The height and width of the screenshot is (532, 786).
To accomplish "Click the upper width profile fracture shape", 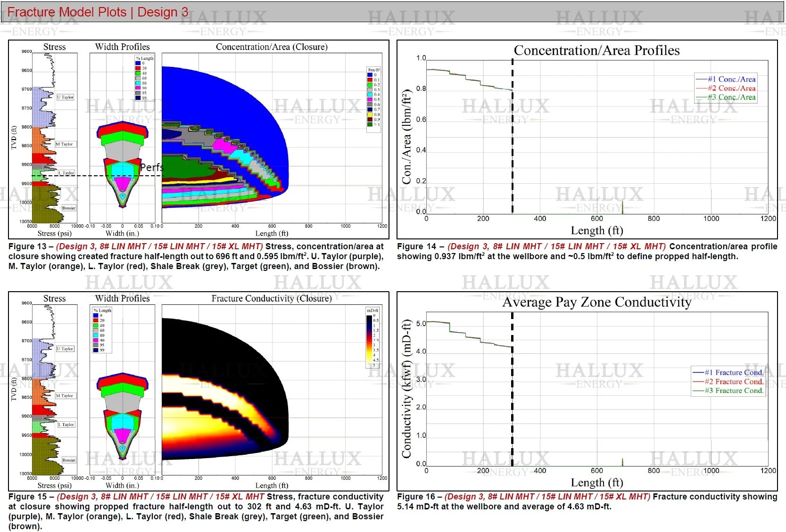I will click(123, 164).
